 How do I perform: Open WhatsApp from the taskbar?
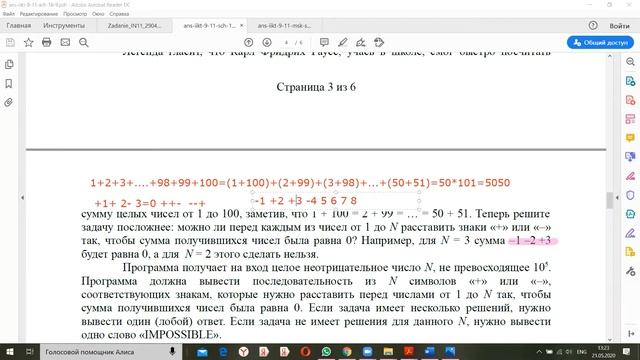coord(326,351)
